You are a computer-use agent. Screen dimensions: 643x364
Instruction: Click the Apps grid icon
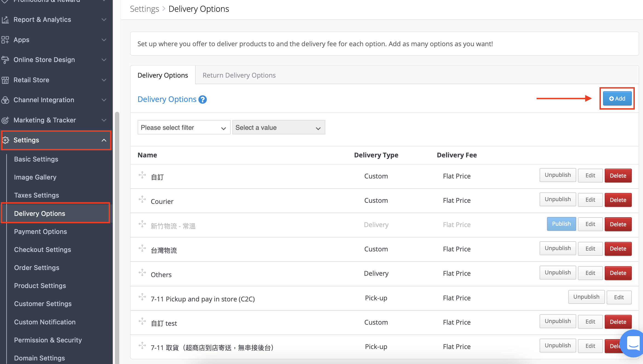pyautogui.click(x=5, y=40)
